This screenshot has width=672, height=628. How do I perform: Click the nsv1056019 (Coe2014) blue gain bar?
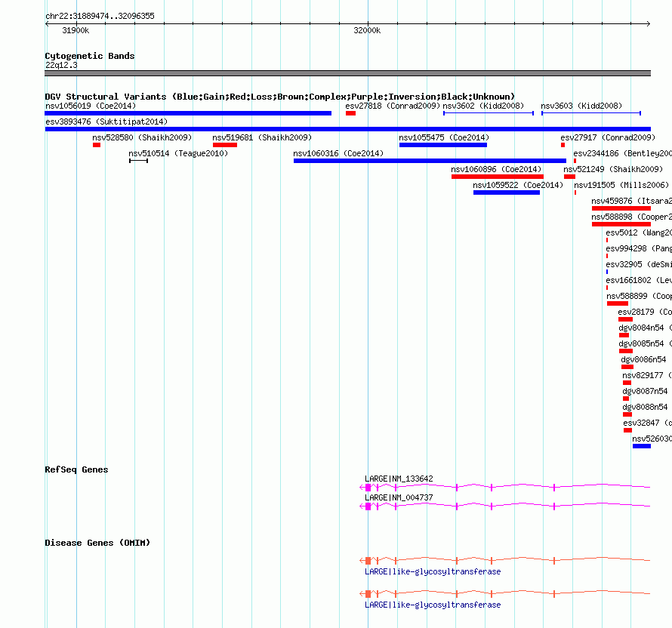pos(188,113)
